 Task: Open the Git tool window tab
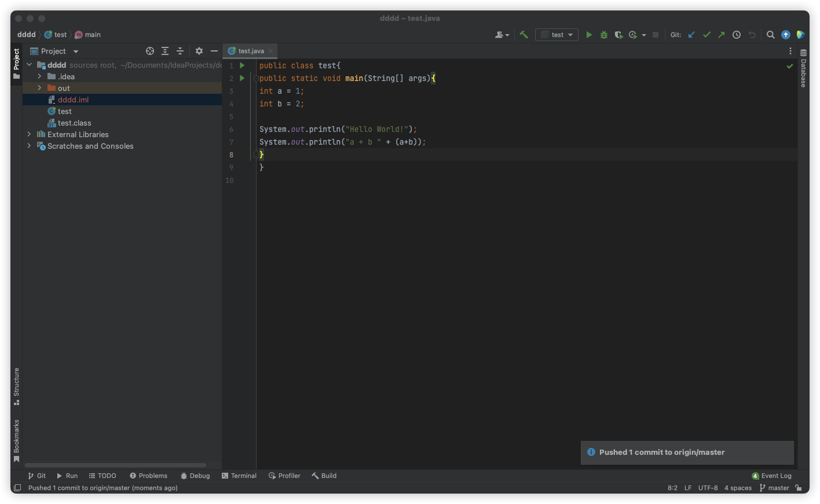(x=36, y=476)
